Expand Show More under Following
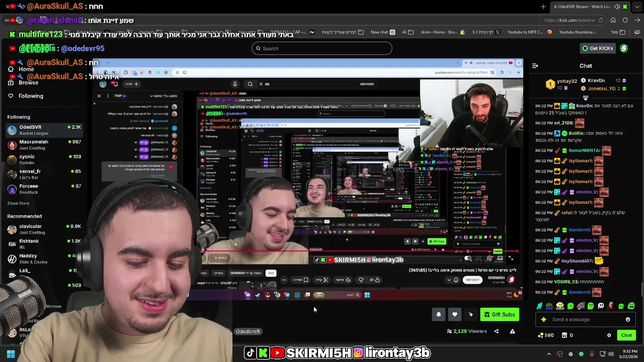The image size is (644, 362). [18, 204]
